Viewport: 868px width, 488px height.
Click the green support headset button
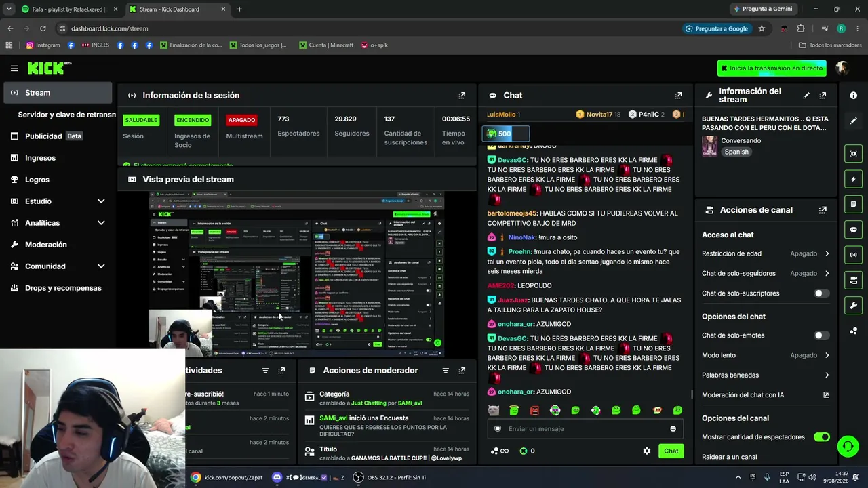(x=848, y=446)
